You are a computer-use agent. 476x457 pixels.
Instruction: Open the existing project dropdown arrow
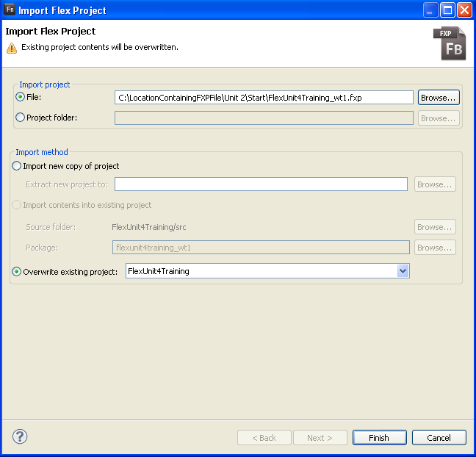[402, 271]
